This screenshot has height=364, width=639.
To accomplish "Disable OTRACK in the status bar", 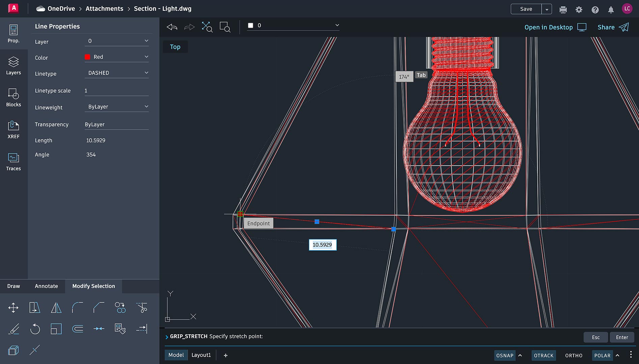I will (x=544, y=355).
